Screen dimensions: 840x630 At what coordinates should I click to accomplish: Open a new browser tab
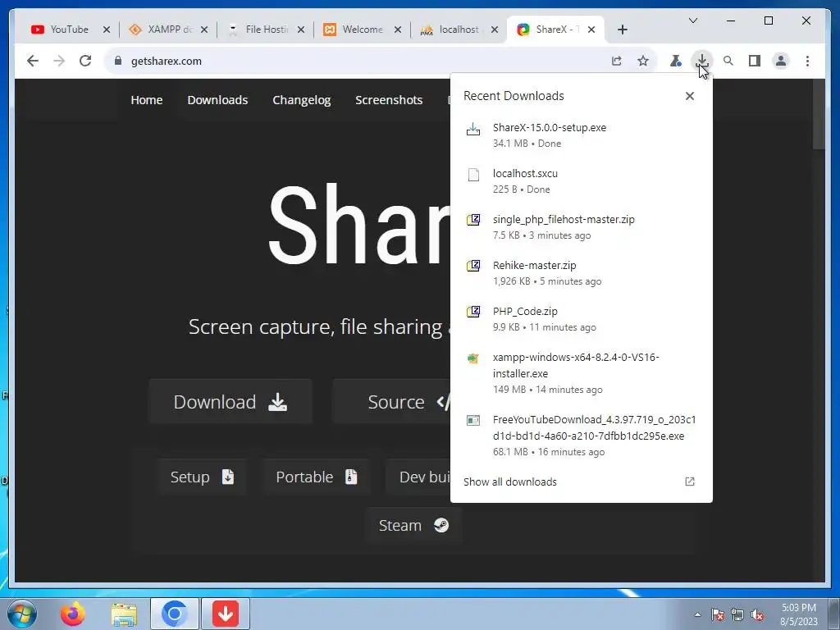tap(622, 30)
